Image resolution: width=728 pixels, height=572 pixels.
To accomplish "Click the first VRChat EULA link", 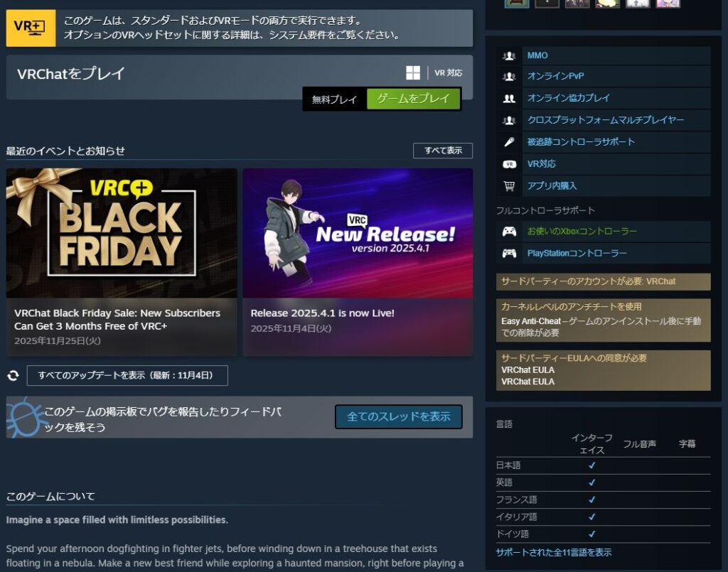I will click(528, 369).
